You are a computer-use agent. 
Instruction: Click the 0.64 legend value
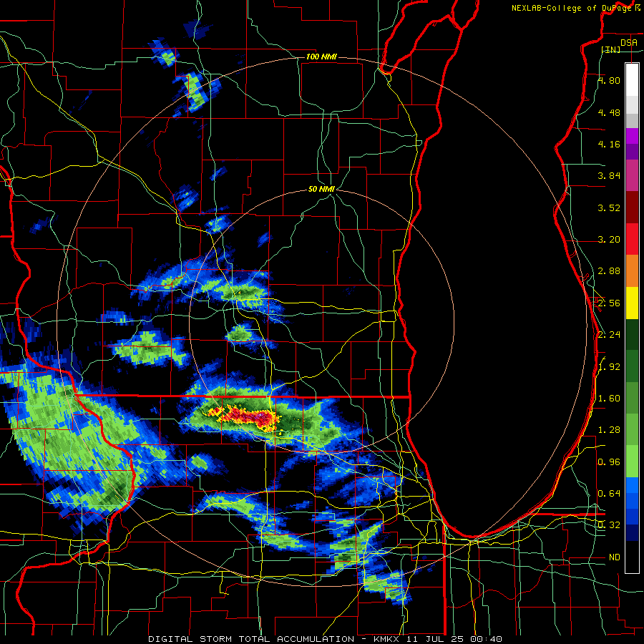tap(609, 494)
